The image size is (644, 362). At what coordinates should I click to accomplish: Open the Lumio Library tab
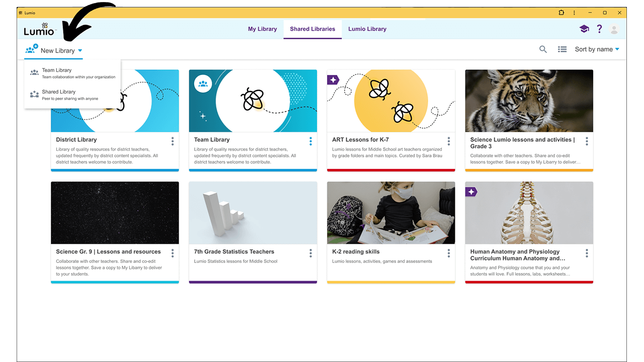pos(367,29)
